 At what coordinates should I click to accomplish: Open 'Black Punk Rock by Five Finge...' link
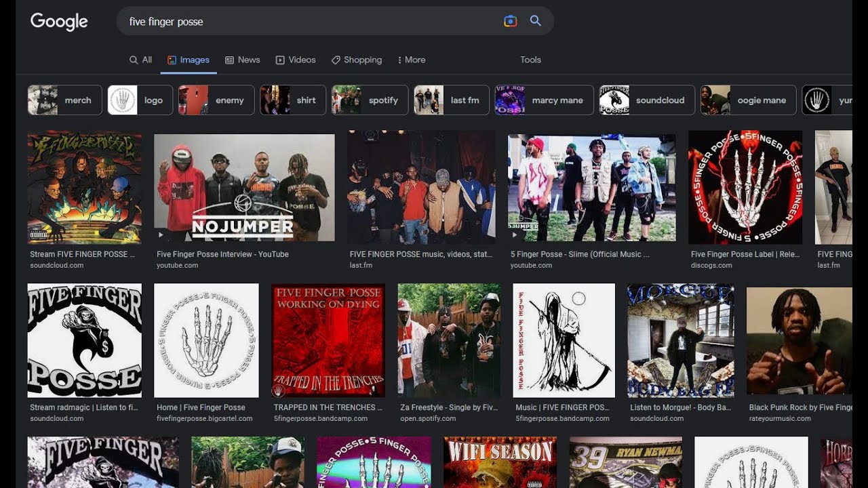click(x=800, y=407)
